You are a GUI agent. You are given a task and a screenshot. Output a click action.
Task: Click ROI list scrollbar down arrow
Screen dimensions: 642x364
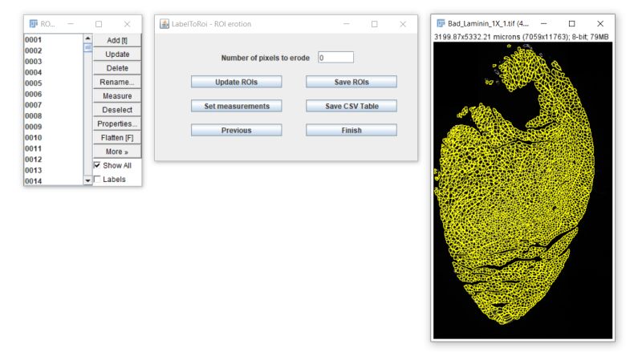(87, 180)
